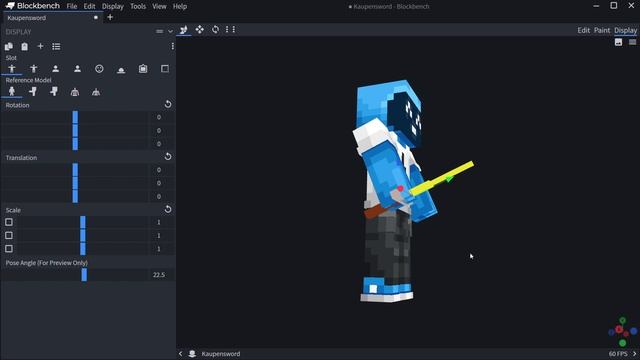Select the second (left-hand) third-person slot icon
Viewport: 640px width, 360px height.
33,69
